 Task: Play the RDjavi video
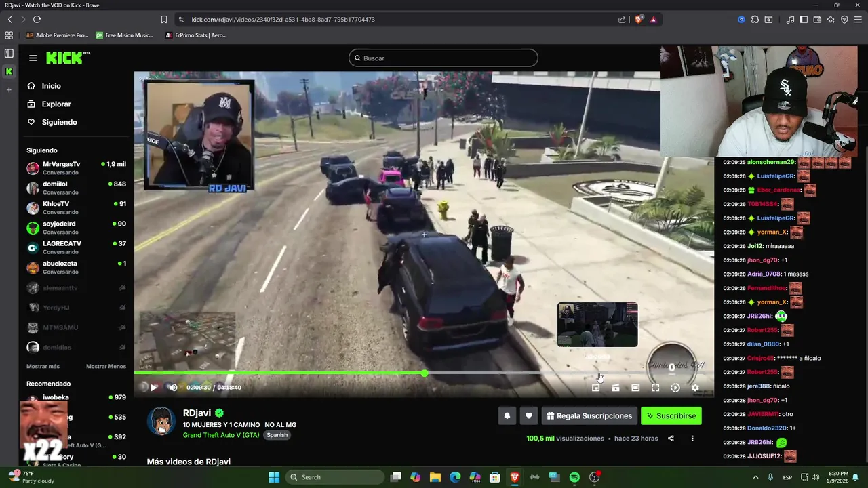point(154,388)
